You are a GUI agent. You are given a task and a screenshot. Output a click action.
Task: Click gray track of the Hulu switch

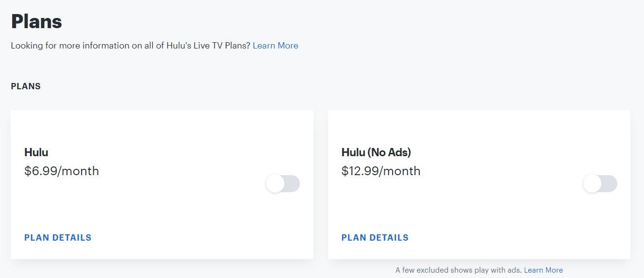(293, 184)
